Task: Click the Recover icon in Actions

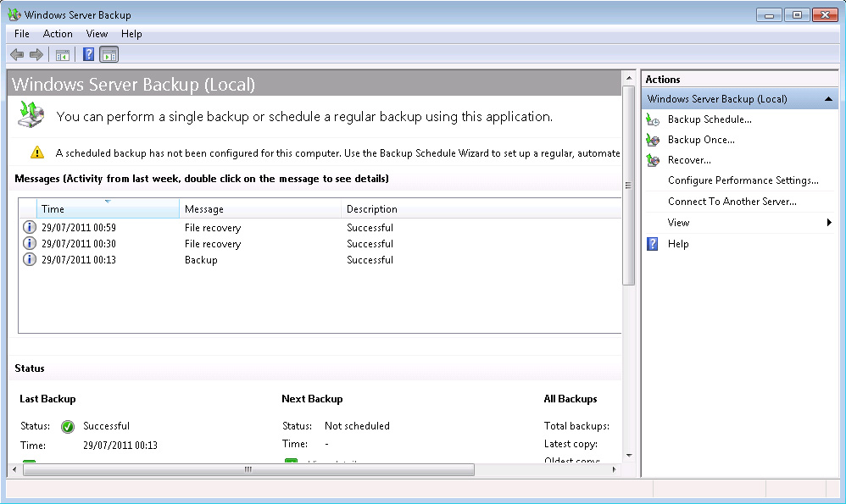Action: click(653, 160)
